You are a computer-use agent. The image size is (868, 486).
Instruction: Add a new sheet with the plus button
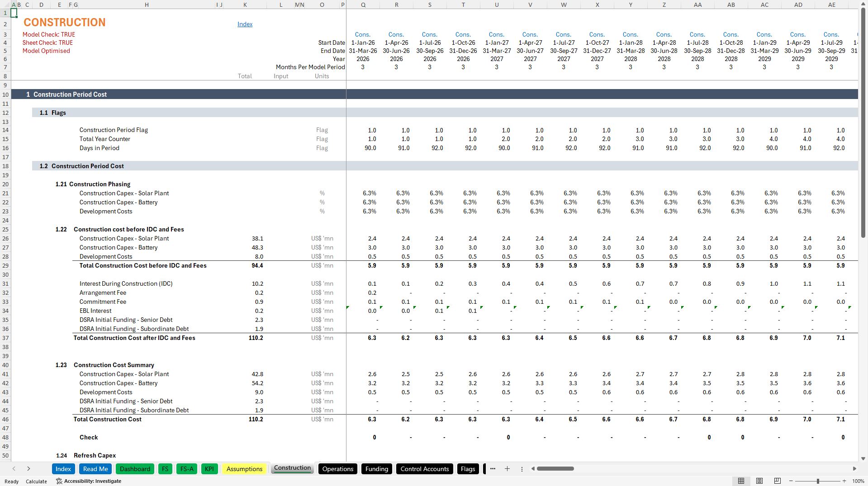pyautogui.click(x=507, y=469)
